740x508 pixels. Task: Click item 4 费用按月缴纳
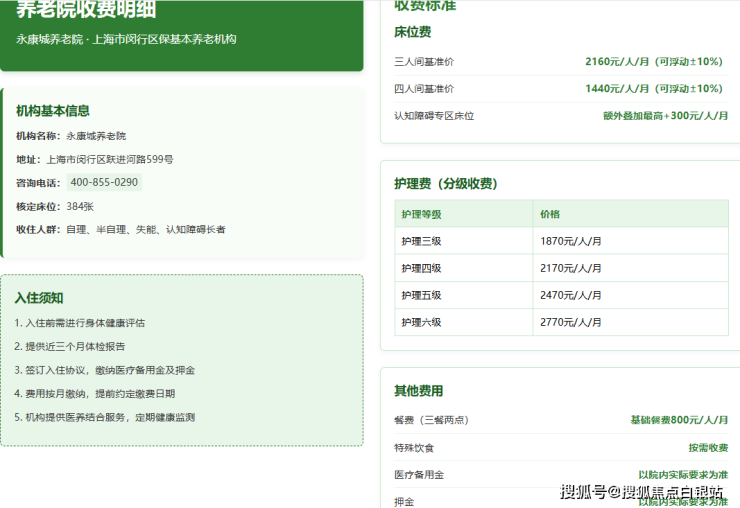click(x=94, y=394)
